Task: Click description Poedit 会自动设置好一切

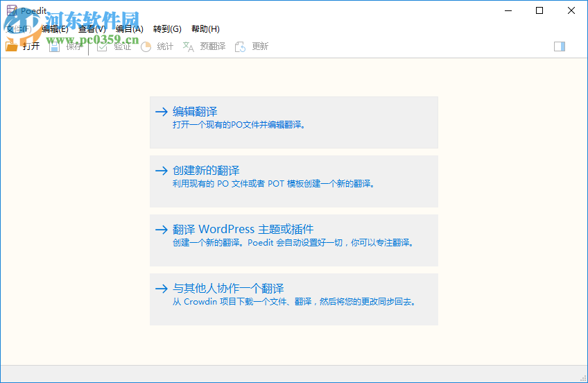Action: coord(293,243)
